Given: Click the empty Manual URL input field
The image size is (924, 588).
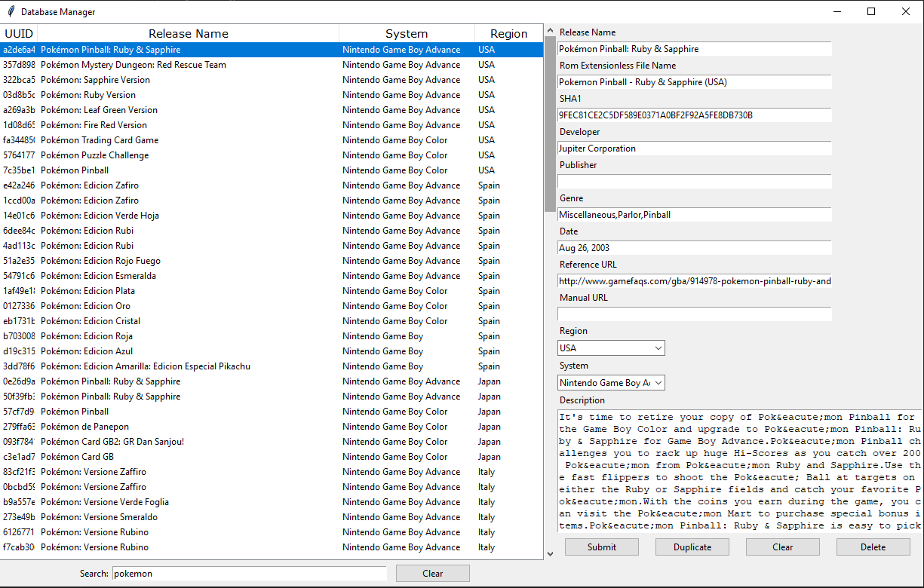Looking at the screenshot, I should [x=694, y=314].
